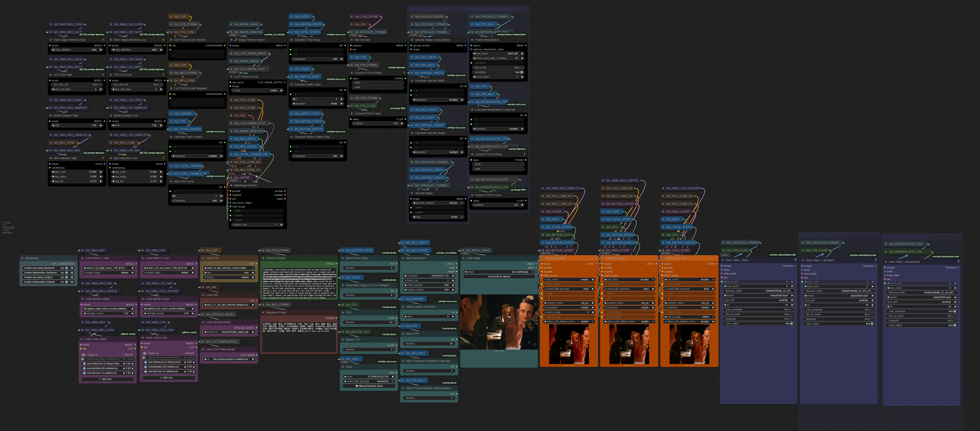Open the format combo in Save Video - Base
980x431 pixels.
758,295
